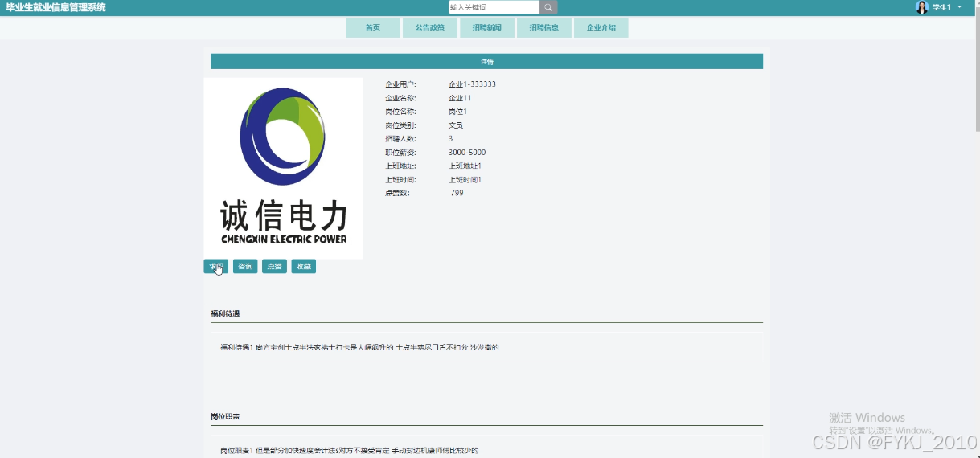This screenshot has width=980, height=458.
Task: Click the student avatar icon
Action: [921, 7]
